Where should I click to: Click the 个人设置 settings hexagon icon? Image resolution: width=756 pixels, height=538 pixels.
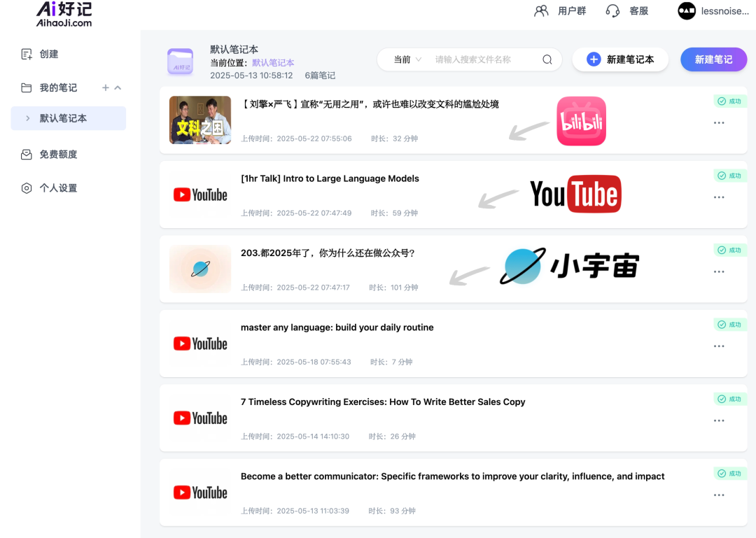pyautogui.click(x=27, y=188)
